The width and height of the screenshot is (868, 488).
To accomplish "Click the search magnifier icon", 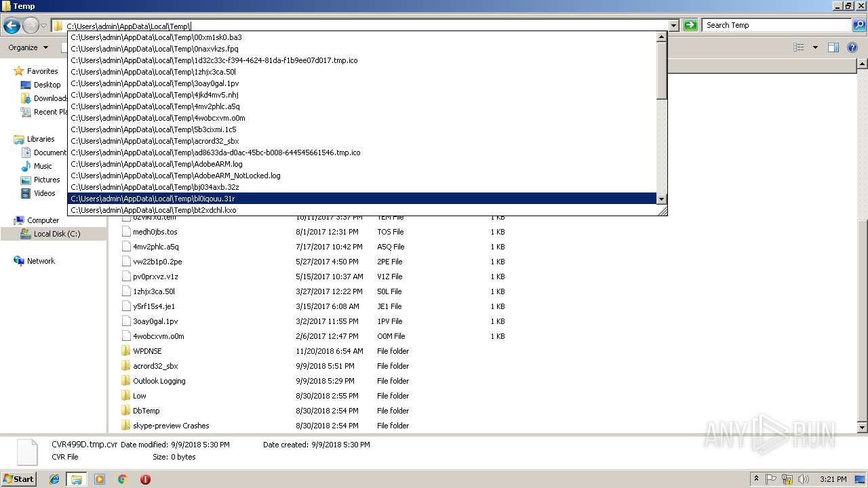I will (x=859, y=25).
